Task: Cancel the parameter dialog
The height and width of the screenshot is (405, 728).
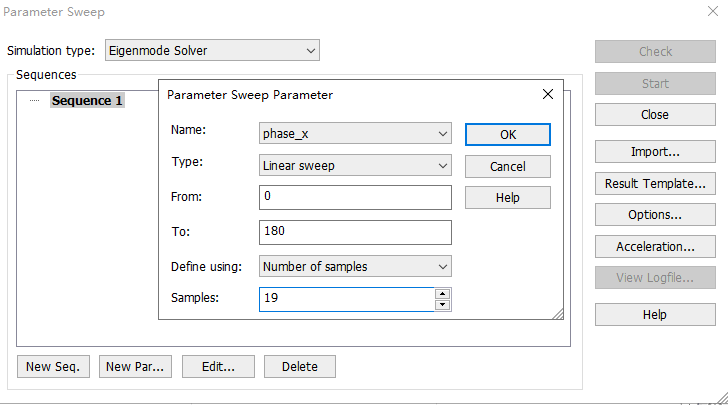Action: pyautogui.click(x=508, y=166)
